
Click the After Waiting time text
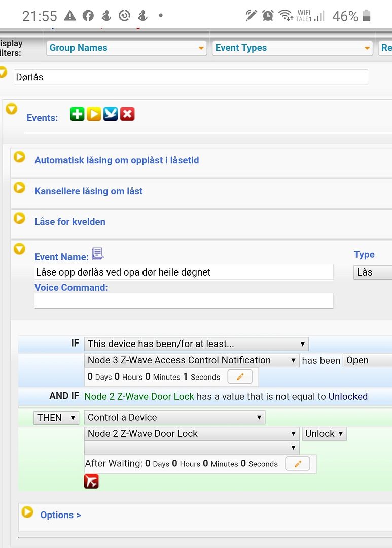(x=182, y=464)
